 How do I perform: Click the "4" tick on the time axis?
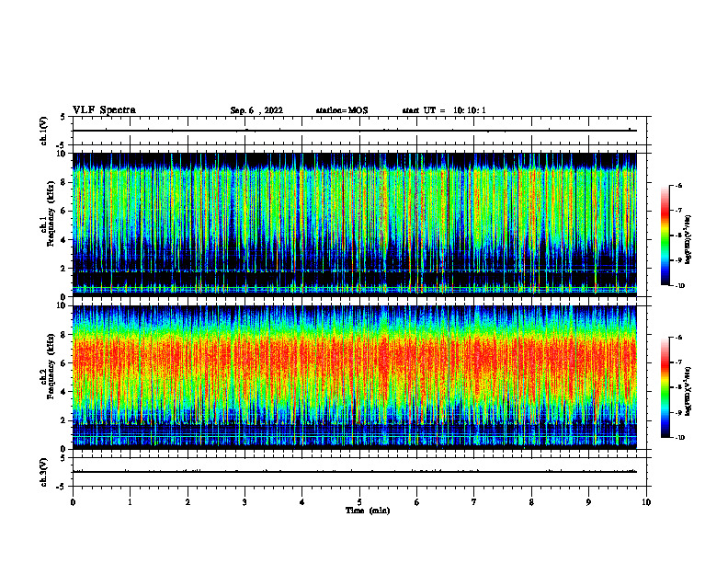click(302, 502)
